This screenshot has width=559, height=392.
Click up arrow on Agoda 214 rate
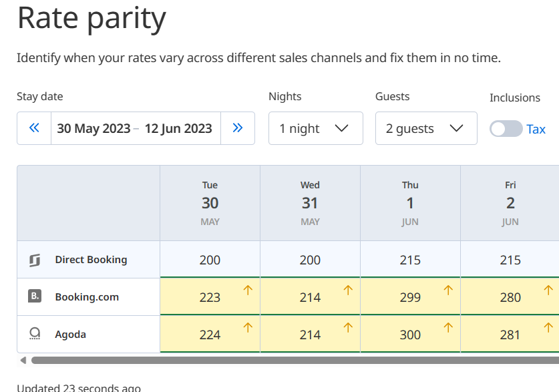348,327
